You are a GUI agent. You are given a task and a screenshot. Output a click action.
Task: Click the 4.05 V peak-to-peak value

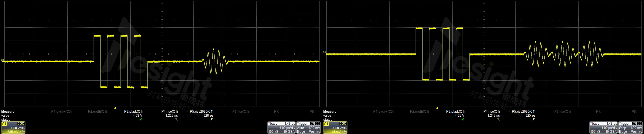459,116
